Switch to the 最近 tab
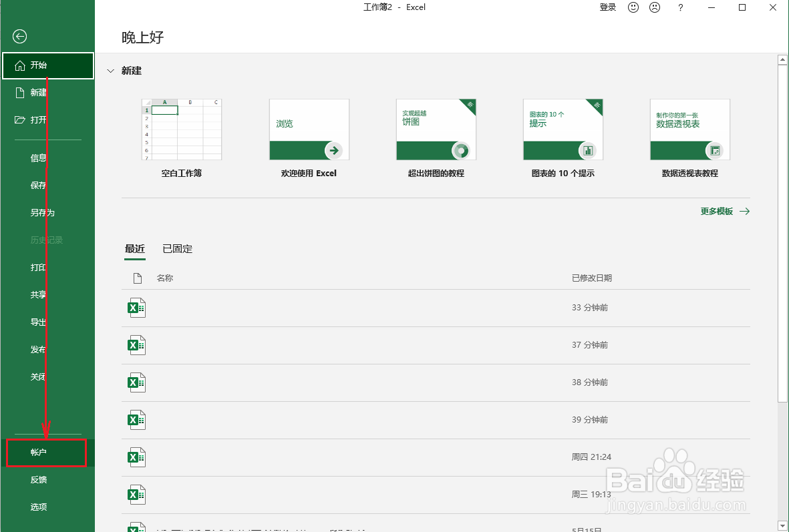The width and height of the screenshot is (789, 532). pyautogui.click(x=135, y=249)
